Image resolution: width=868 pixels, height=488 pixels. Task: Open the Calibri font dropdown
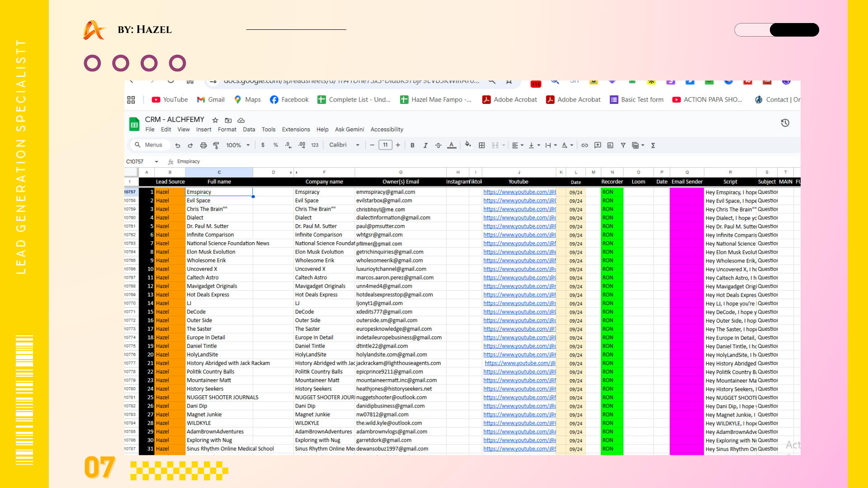point(344,145)
